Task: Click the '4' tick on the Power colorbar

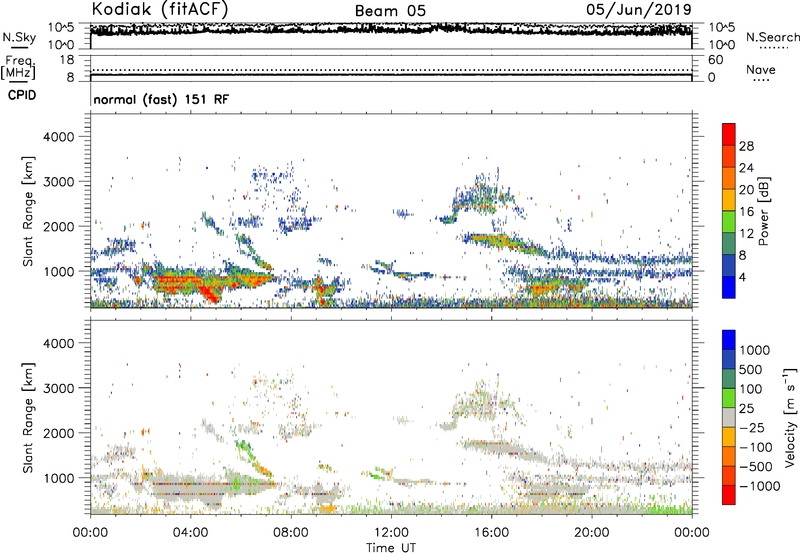Action: tap(743, 277)
